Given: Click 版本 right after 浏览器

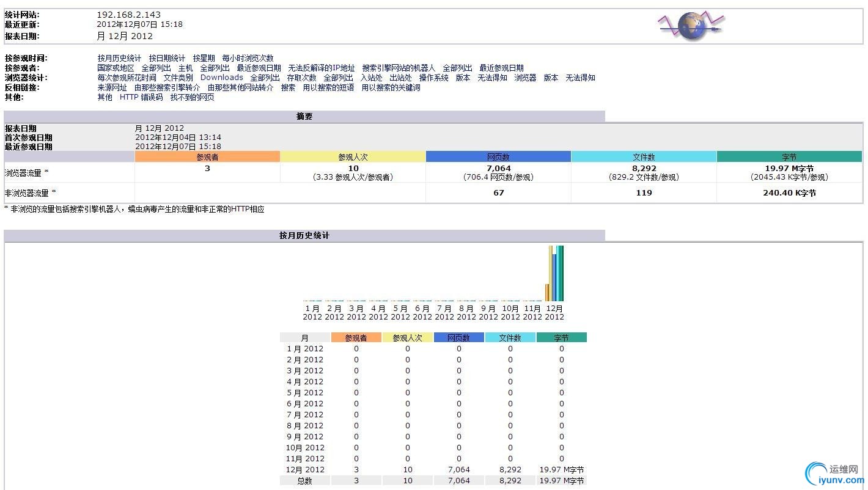Looking at the screenshot, I should pyautogui.click(x=551, y=78).
